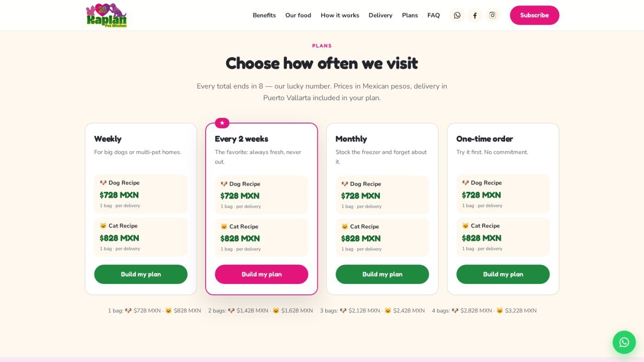The width and height of the screenshot is (644, 362).
Task: Go to Our food section
Action: point(298,15)
